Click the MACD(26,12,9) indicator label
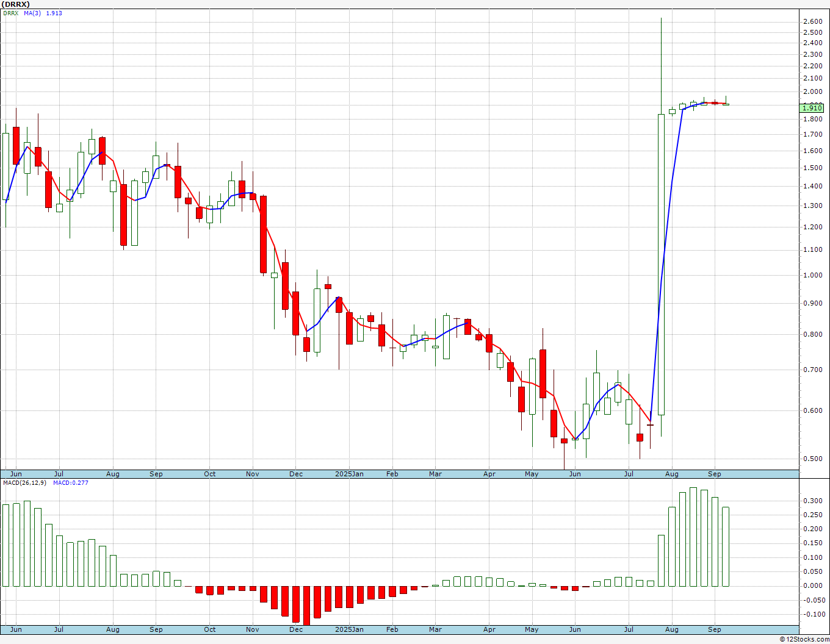This screenshot has width=830, height=644. point(24,483)
